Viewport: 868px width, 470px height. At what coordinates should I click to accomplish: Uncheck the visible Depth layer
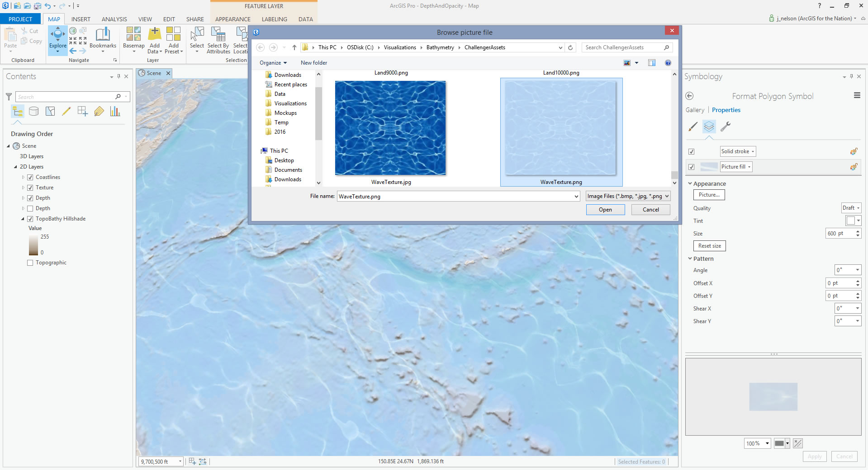coord(30,198)
